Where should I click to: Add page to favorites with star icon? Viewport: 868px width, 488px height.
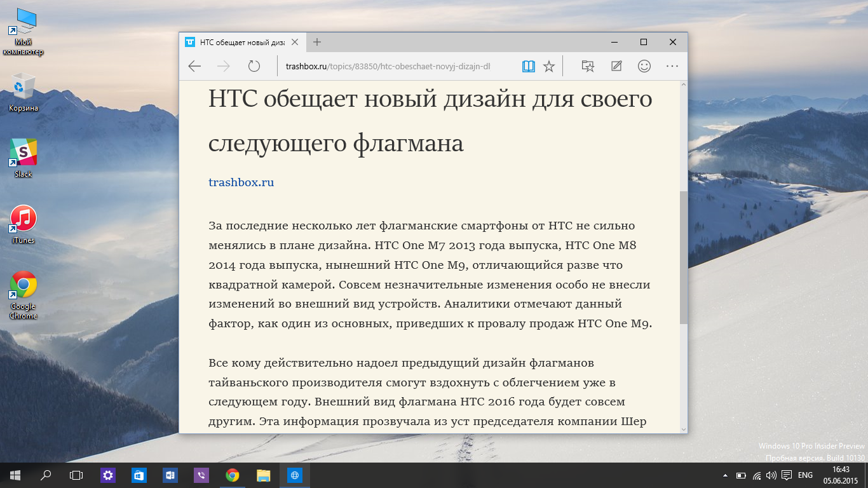[x=549, y=66]
